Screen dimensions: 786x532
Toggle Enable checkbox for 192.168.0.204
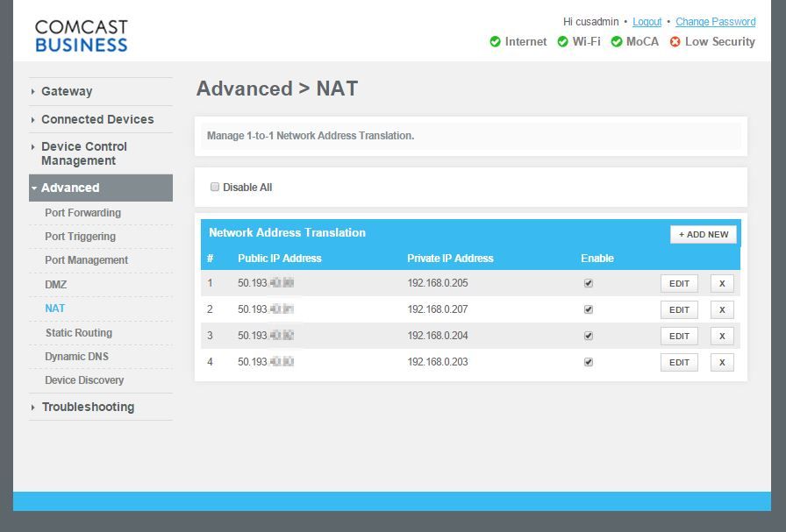589,337
